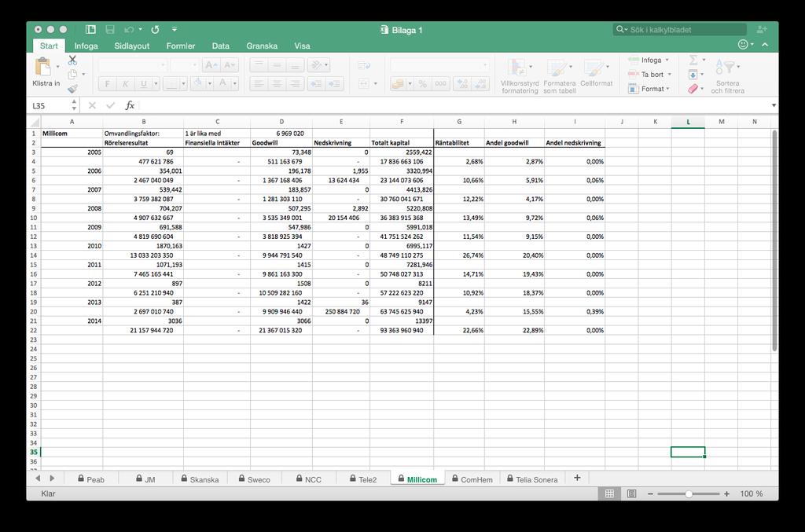Open the Visa ribbon tab
The height and width of the screenshot is (532, 805).
(x=302, y=46)
